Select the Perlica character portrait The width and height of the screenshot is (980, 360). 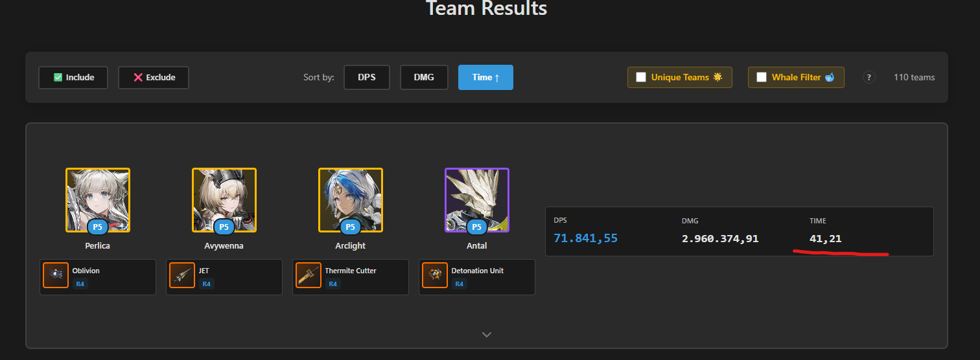98,199
